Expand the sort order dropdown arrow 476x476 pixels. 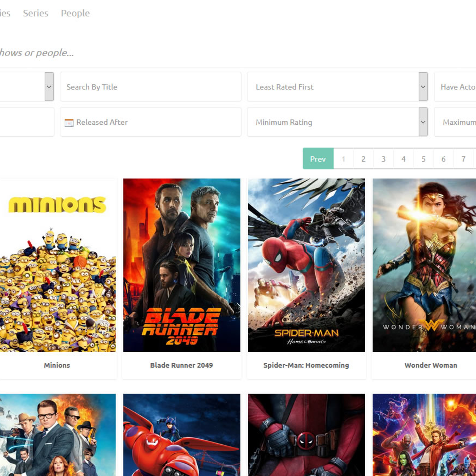(x=423, y=87)
